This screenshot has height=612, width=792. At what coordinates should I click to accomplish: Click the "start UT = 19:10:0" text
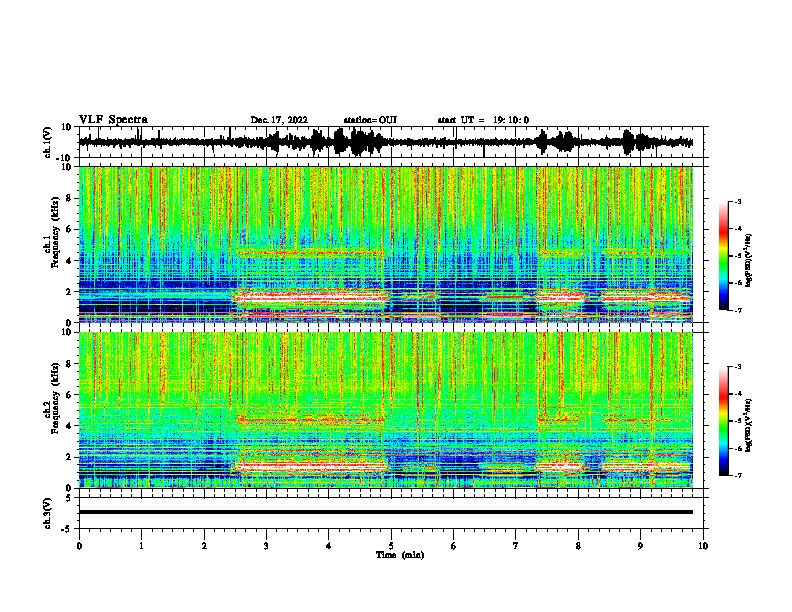click(483, 120)
